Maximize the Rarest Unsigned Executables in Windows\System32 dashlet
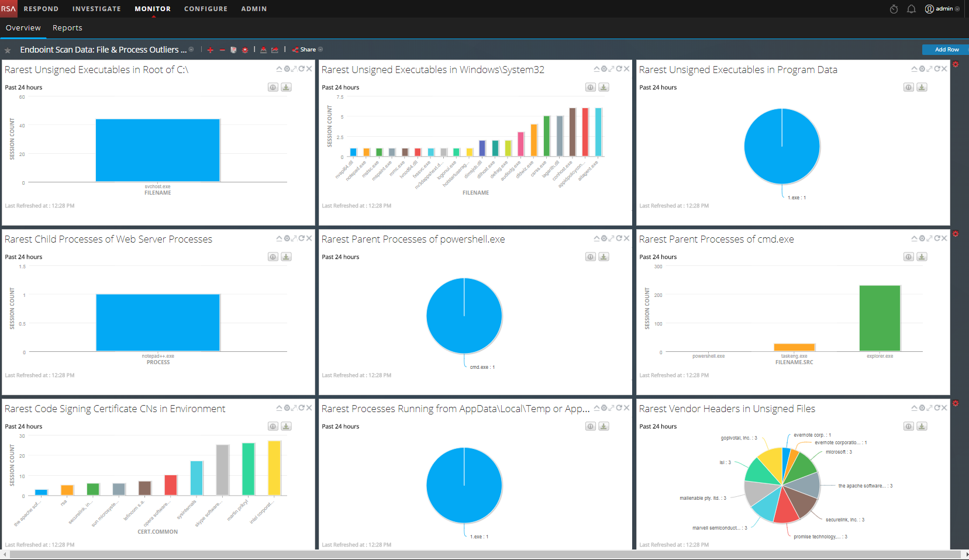 pyautogui.click(x=612, y=69)
